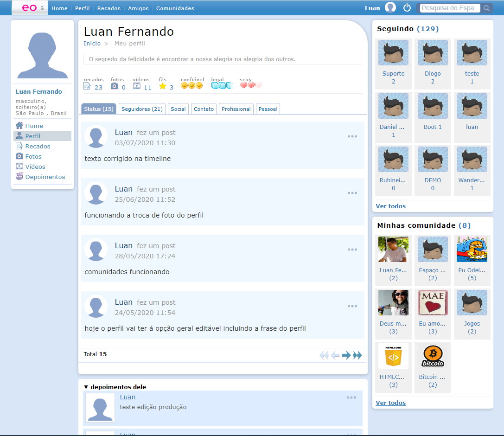Click the large profile picture placeholder
504x436 pixels.
pos(43,55)
